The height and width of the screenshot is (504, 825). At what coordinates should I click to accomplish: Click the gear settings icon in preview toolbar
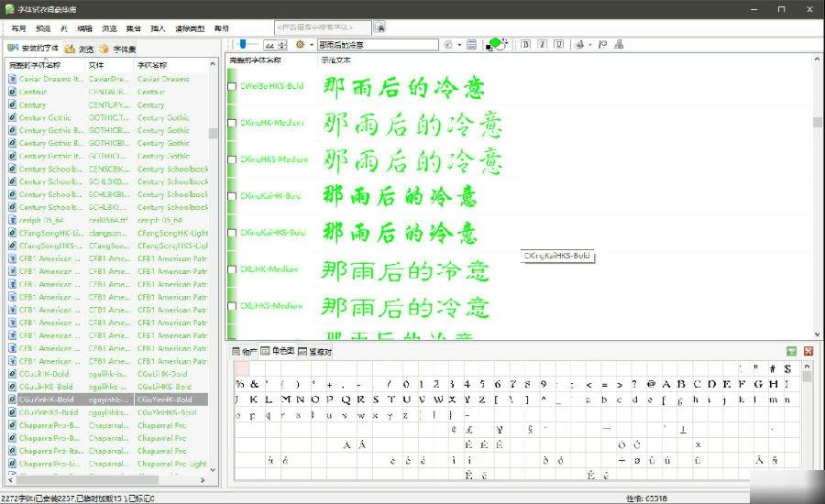tap(300, 45)
